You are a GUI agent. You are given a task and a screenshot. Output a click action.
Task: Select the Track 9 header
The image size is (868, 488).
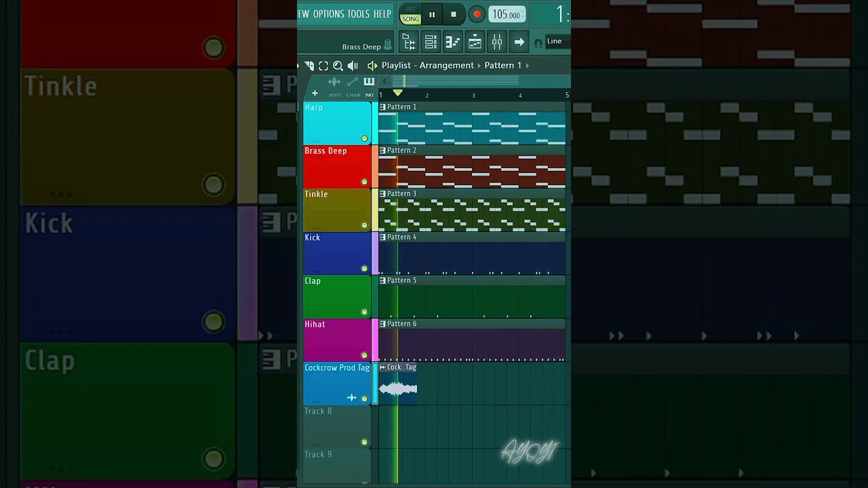(x=336, y=466)
